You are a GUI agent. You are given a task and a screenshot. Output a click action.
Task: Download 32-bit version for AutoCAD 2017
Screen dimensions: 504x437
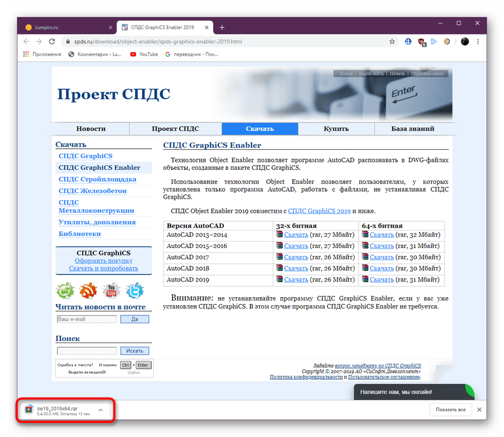coord(296,257)
